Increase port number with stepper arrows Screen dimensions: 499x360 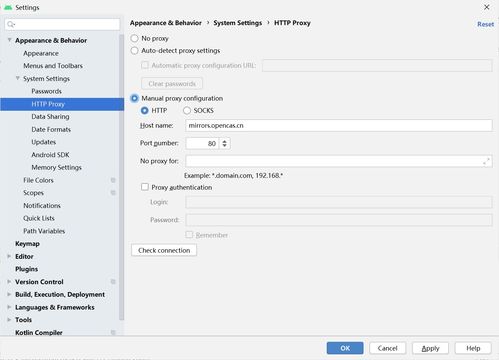click(225, 141)
